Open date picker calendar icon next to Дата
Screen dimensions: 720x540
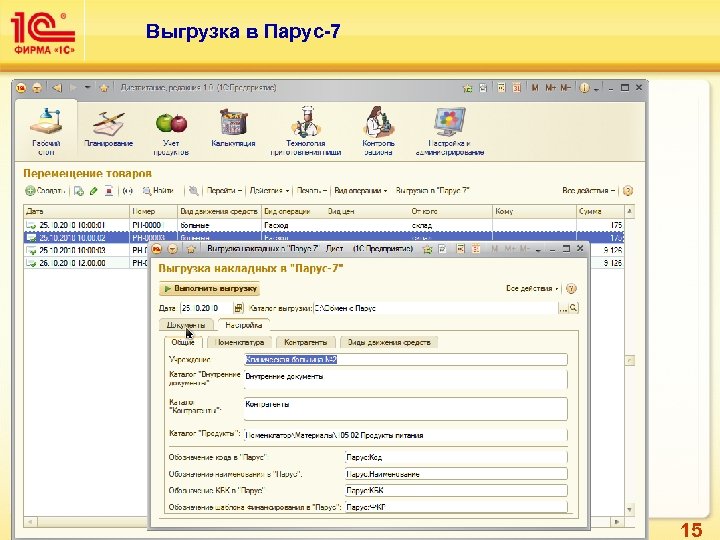click(x=238, y=308)
